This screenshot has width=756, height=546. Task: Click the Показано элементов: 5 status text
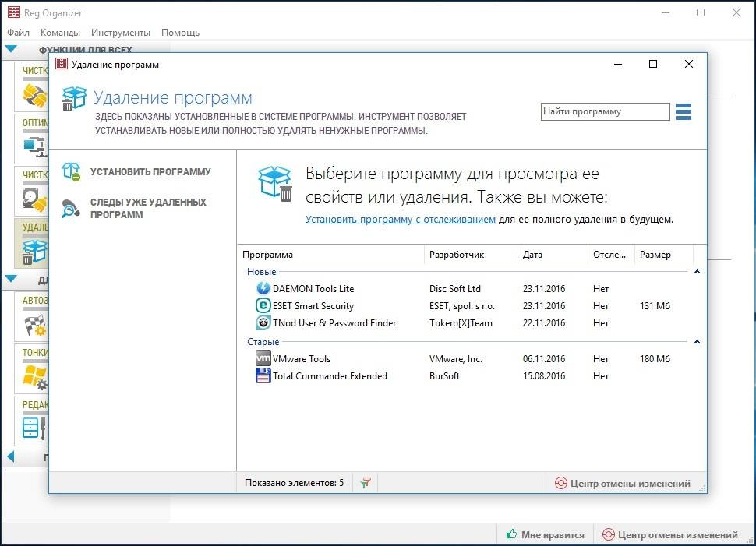[294, 483]
